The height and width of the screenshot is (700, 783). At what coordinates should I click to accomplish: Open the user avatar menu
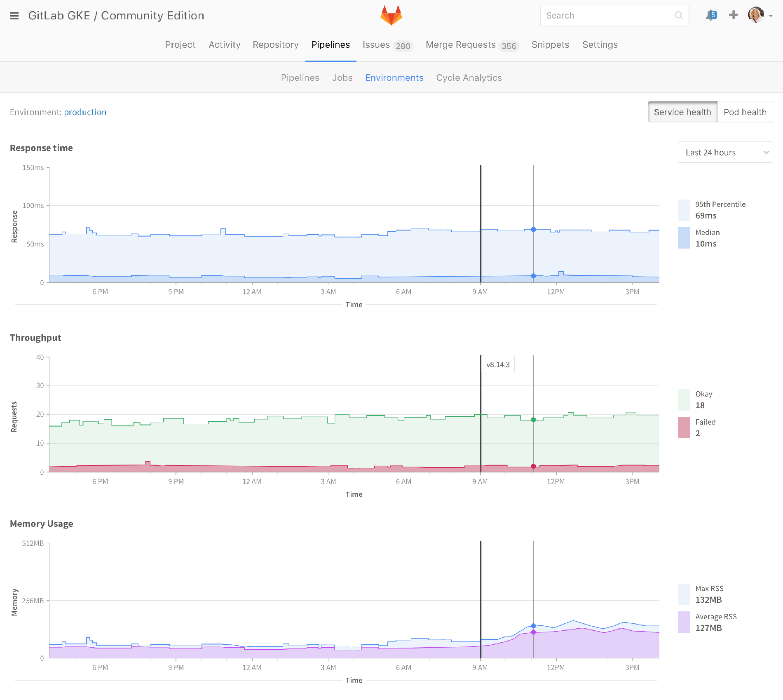tap(755, 15)
